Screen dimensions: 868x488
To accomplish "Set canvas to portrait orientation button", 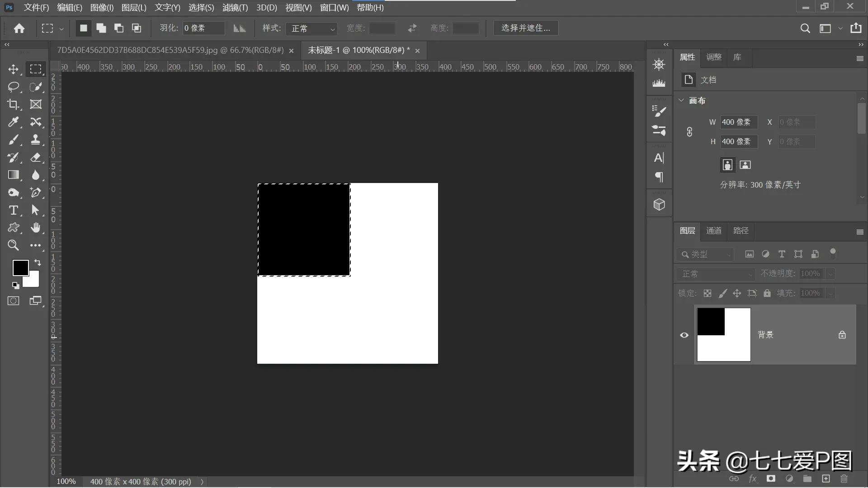I will pyautogui.click(x=727, y=165).
